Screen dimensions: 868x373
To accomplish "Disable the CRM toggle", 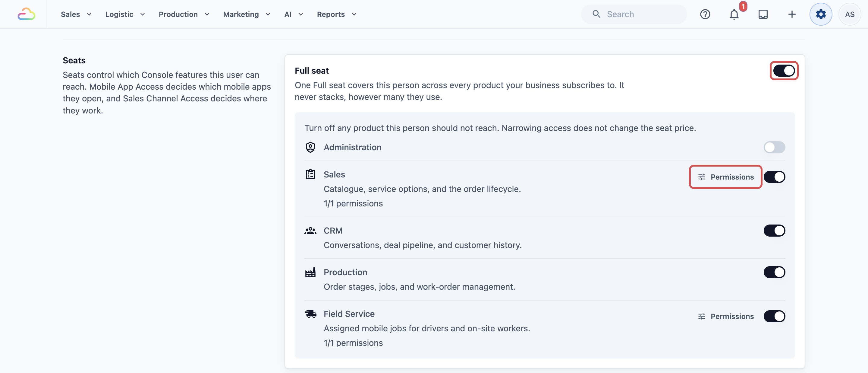I will click(x=774, y=231).
